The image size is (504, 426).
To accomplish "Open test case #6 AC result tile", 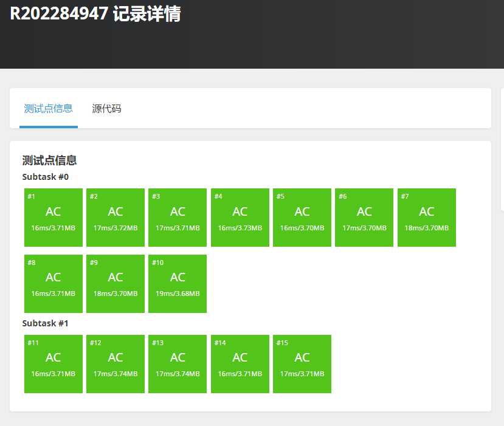I will [x=364, y=218].
